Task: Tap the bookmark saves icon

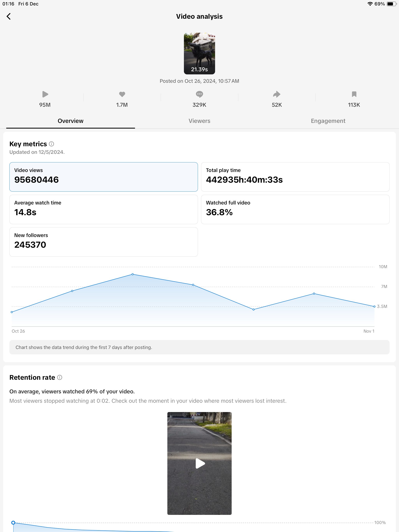Action: click(354, 94)
